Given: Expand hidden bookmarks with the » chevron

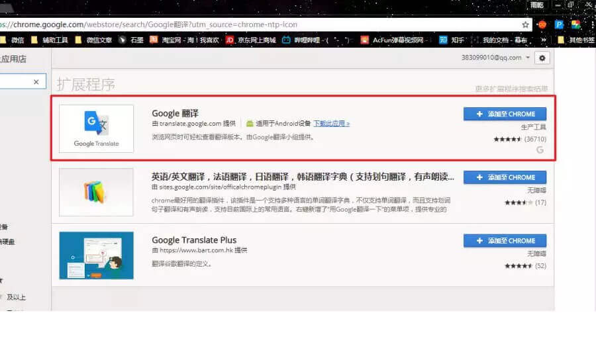Looking at the screenshot, I should click(x=544, y=40).
